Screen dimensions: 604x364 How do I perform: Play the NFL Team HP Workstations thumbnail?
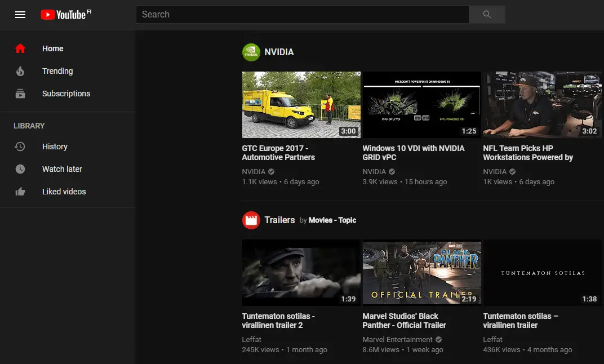[x=543, y=105]
